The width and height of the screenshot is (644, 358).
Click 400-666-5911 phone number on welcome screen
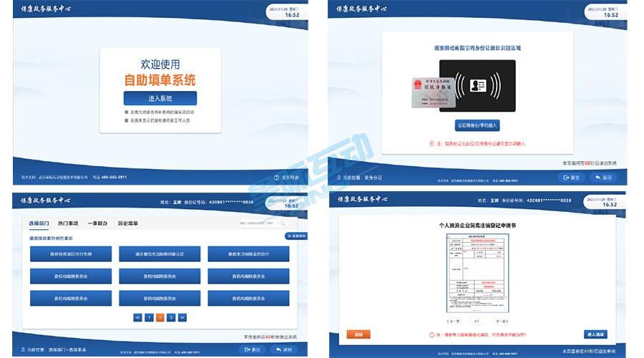[114, 177]
